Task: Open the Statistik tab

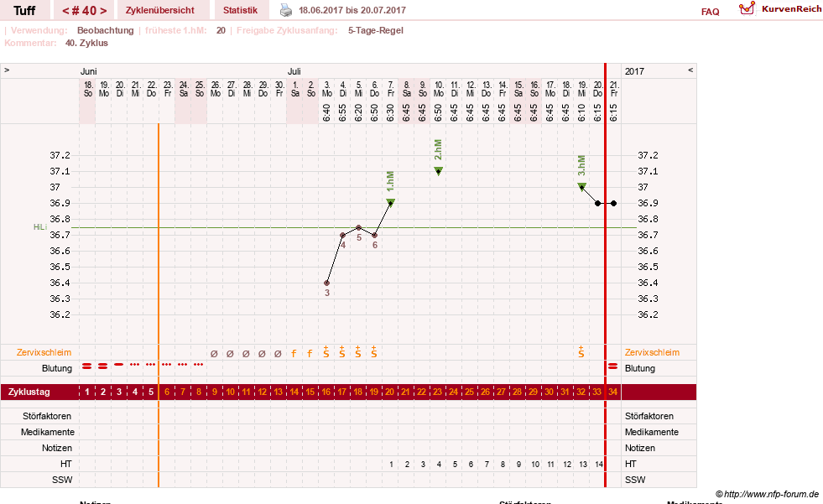Action: tap(240, 11)
